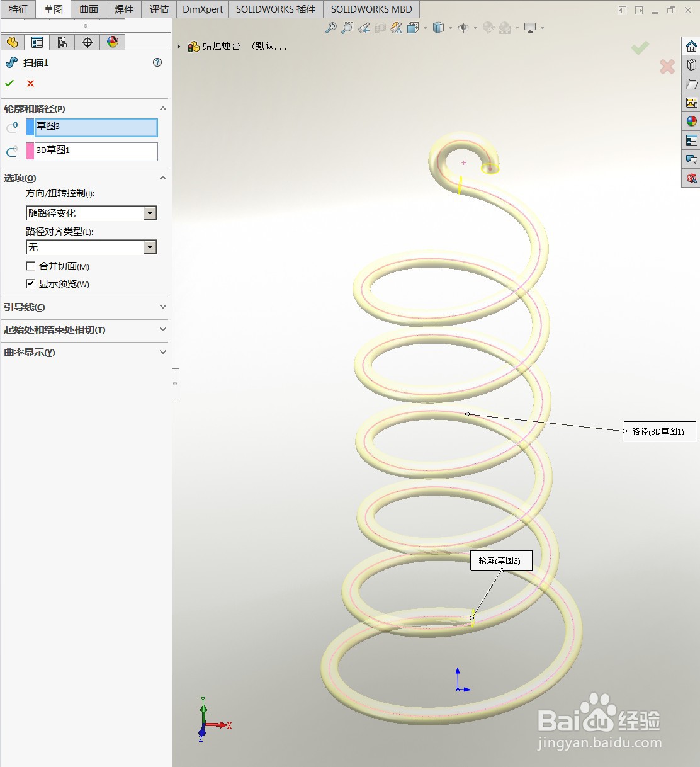Switch to the PropertyManager tab icon
The height and width of the screenshot is (767, 700).
click(x=37, y=42)
